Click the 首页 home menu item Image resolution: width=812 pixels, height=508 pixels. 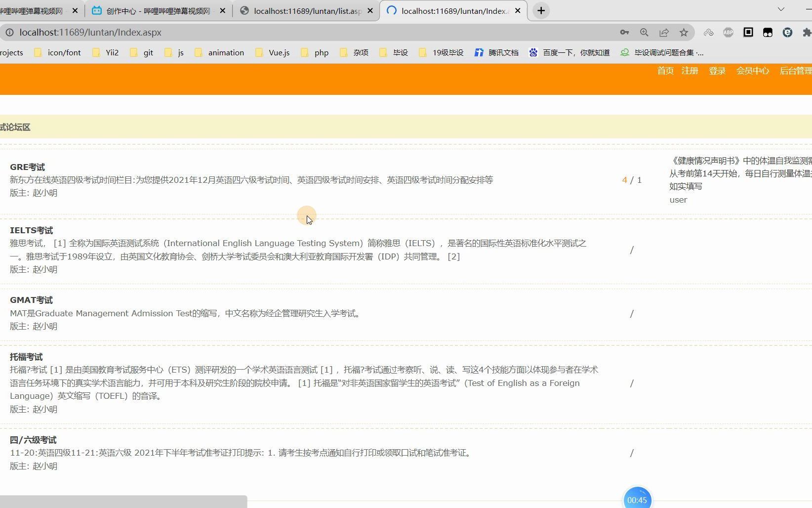click(x=665, y=71)
